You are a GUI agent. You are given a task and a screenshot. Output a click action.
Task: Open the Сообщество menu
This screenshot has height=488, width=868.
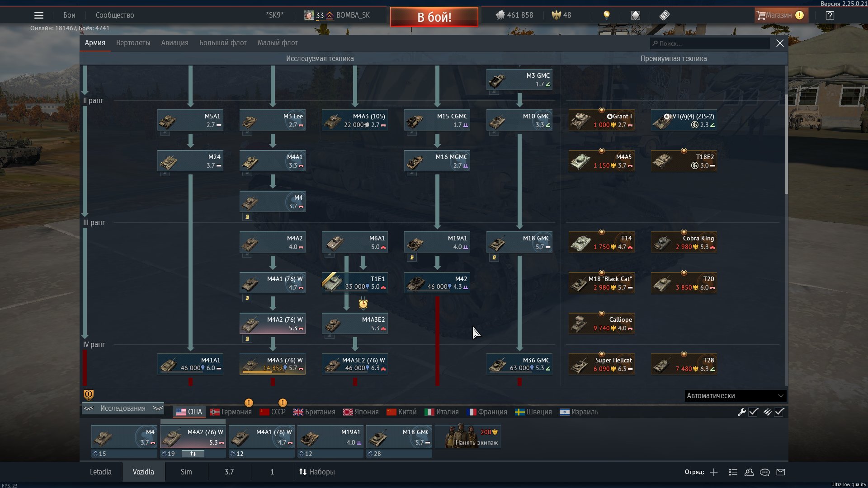tap(115, 15)
